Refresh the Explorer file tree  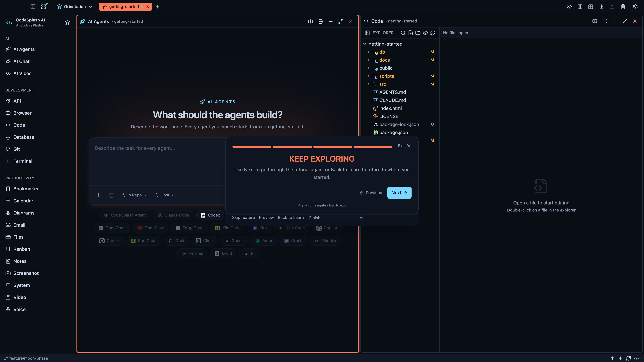[433, 33]
